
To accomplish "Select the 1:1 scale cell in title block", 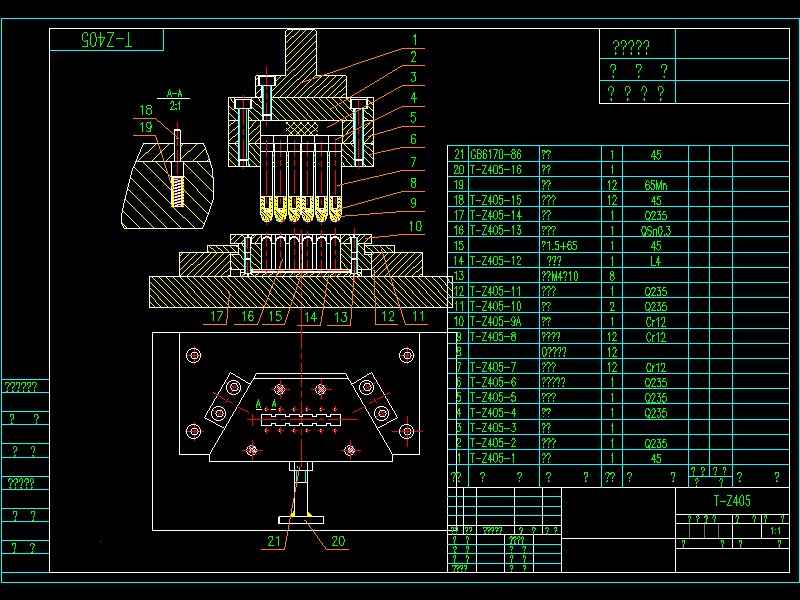I will point(776,531).
